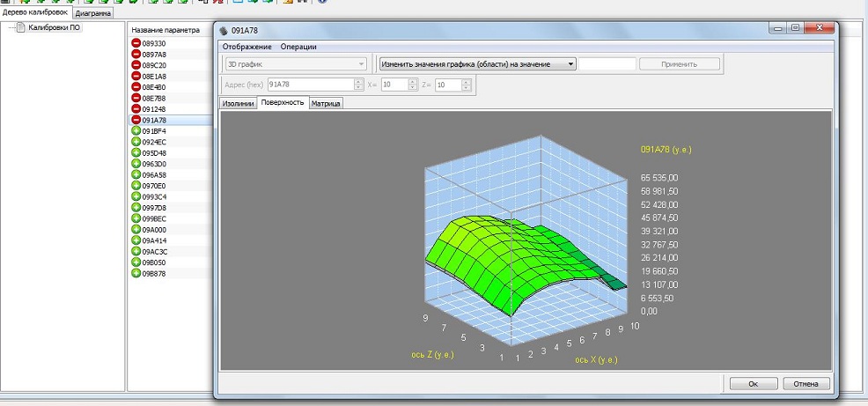Viewport: 868px width, 406px height.
Task: Open the Операции menu
Action: tap(298, 47)
